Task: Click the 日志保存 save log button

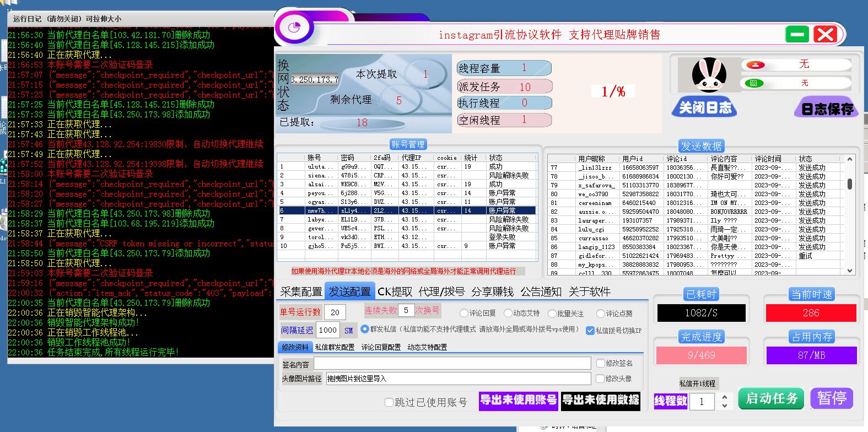Action: [827, 108]
